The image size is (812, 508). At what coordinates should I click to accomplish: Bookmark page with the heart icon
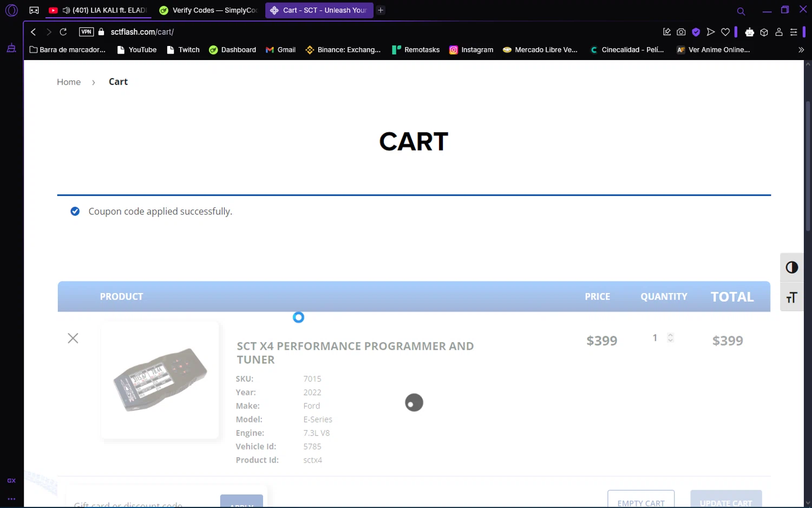point(725,32)
